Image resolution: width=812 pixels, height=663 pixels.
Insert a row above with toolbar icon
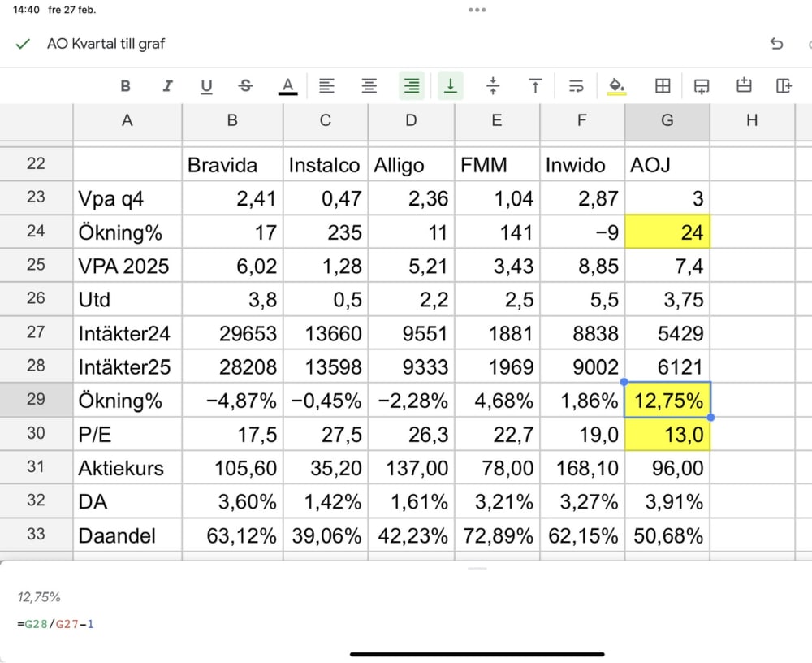744,85
